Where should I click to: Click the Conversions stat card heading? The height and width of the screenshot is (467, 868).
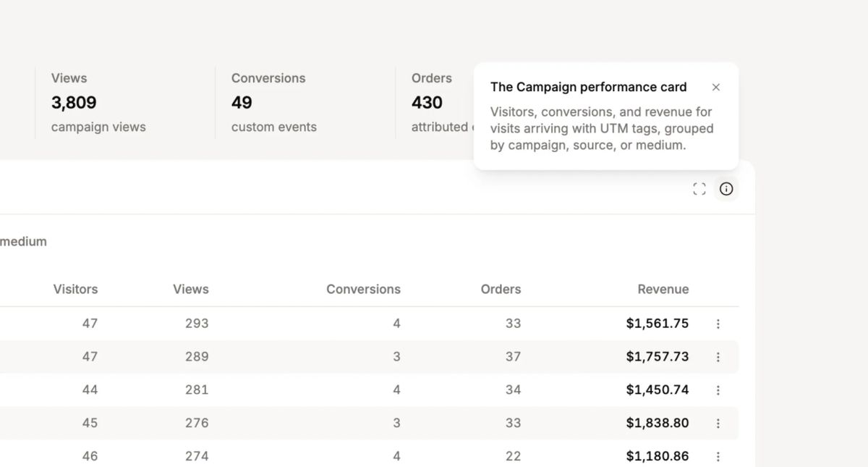[x=268, y=78]
